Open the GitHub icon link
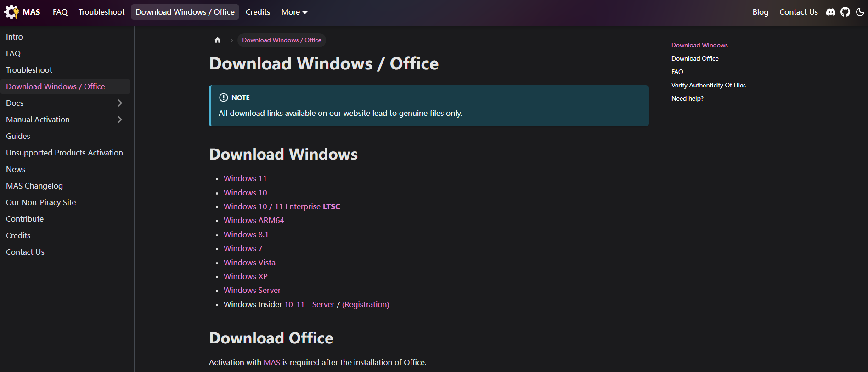 pyautogui.click(x=845, y=12)
